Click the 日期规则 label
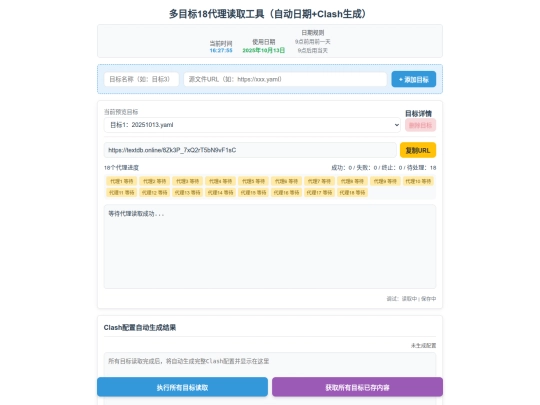Viewport: 540px width, 405px height. pyautogui.click(x=312, y=33)
